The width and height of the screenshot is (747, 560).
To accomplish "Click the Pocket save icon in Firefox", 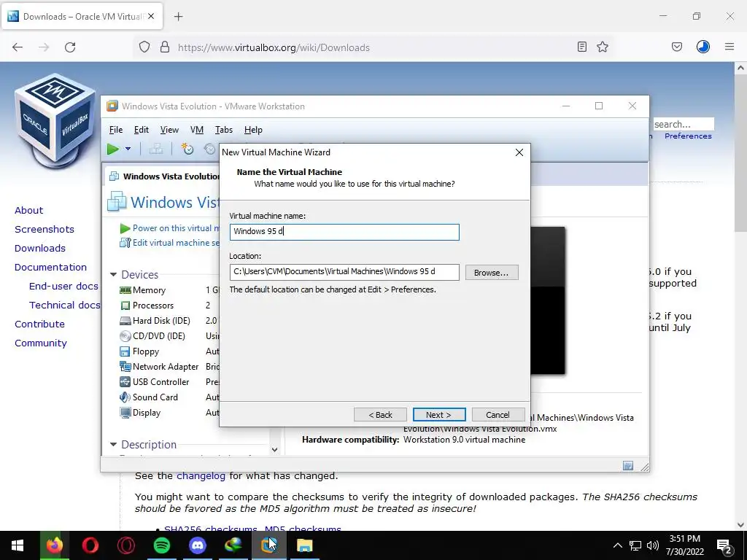I will click(x=677, y=47).
